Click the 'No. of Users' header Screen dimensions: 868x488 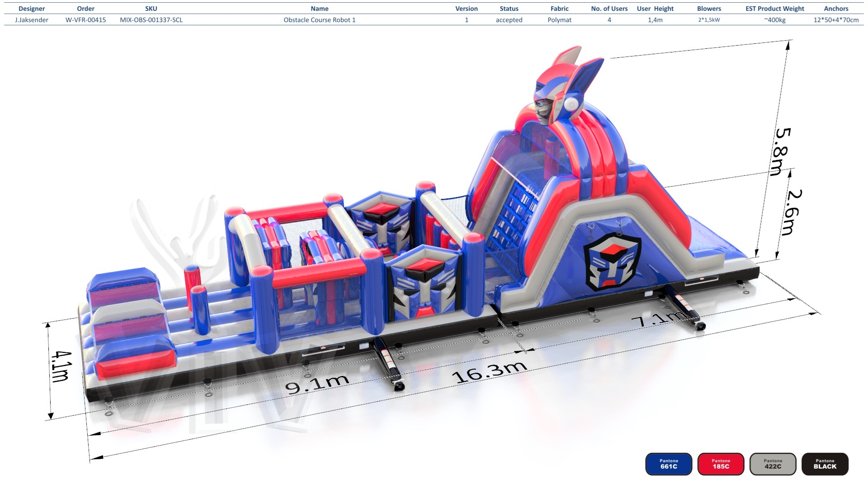click(x=609, y=9)
